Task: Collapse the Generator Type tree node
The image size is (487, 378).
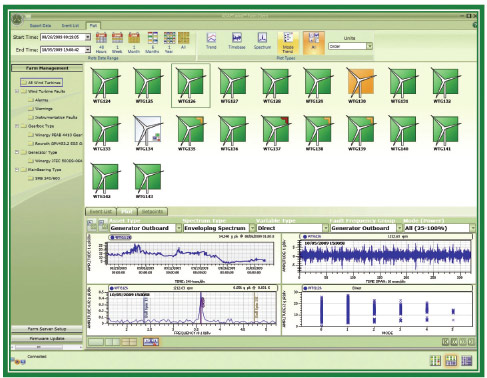Action: (x=17, y=152)
